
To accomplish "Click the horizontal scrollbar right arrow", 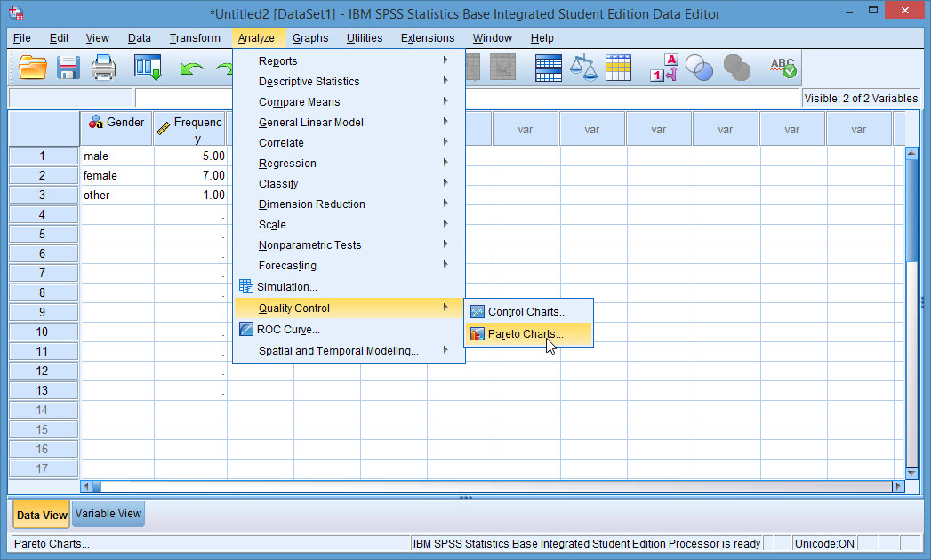I will point(898,486).
